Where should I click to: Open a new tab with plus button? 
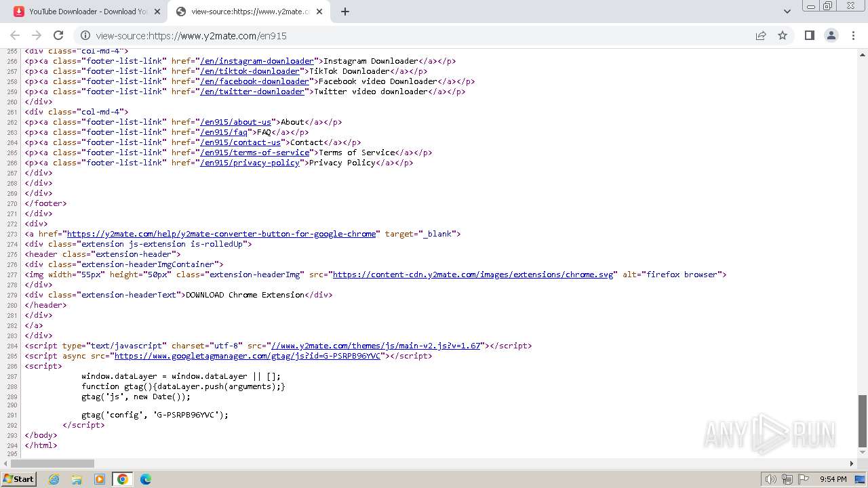click(x=344, y=12)
